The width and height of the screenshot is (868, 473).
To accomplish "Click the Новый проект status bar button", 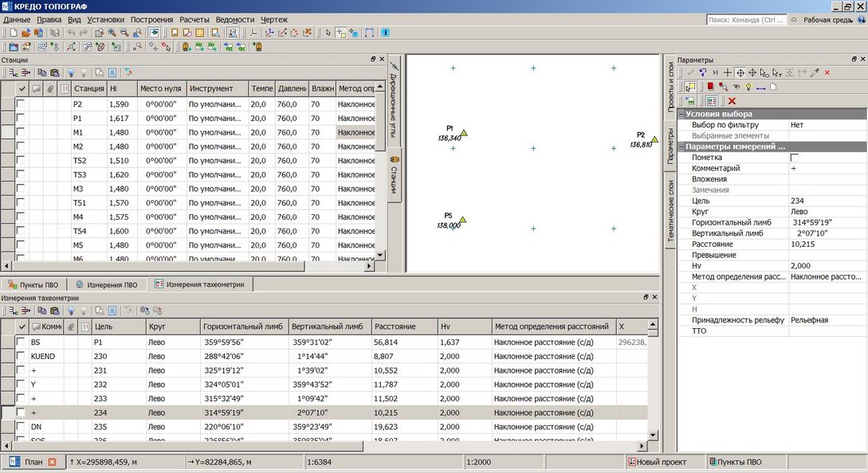I will (658, 462).
